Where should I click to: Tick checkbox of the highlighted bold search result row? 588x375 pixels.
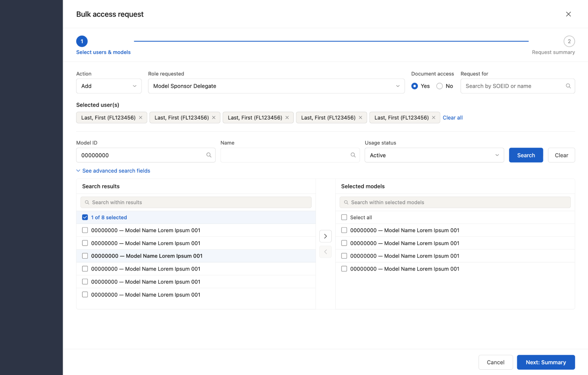[x=85, y=256]
